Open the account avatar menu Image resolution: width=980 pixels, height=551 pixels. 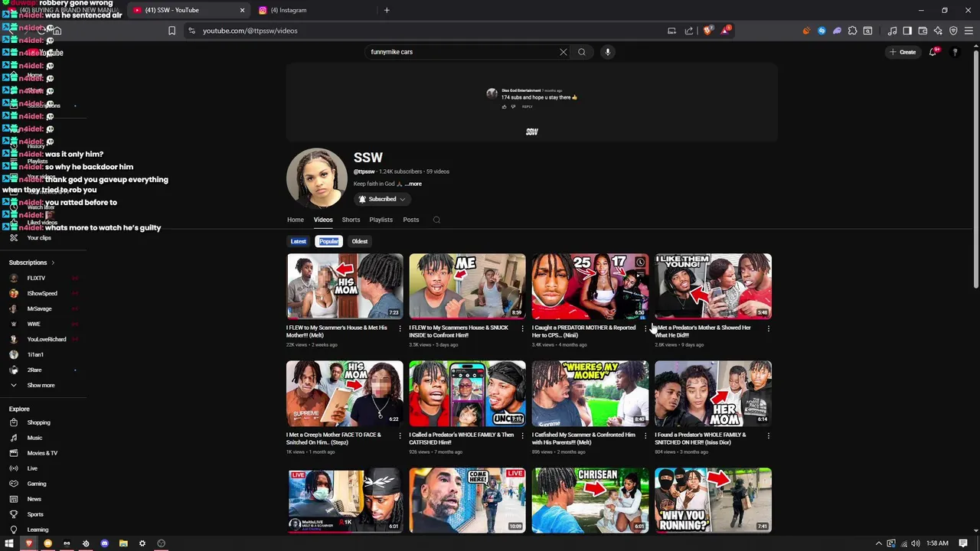[x=955, y=52]
